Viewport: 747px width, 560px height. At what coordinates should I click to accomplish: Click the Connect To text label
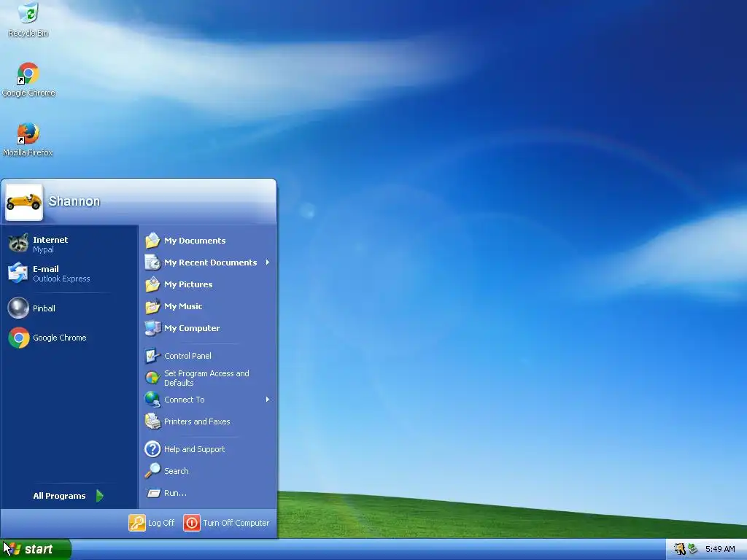[x=185, y=400]
